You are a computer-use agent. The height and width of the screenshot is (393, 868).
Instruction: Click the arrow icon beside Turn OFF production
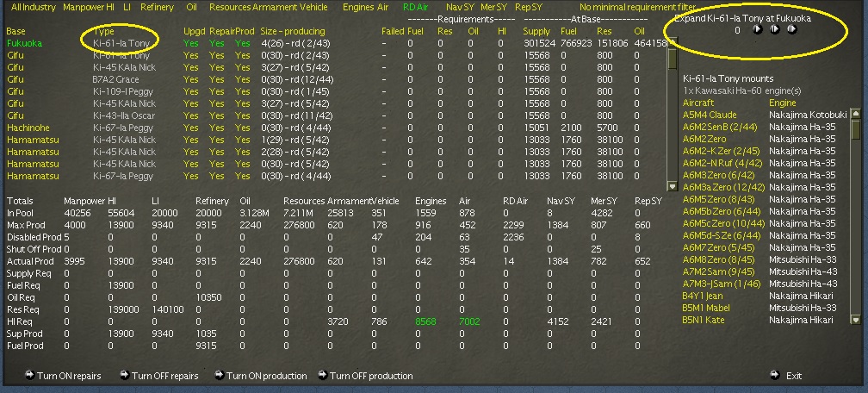tap(323, 375)
